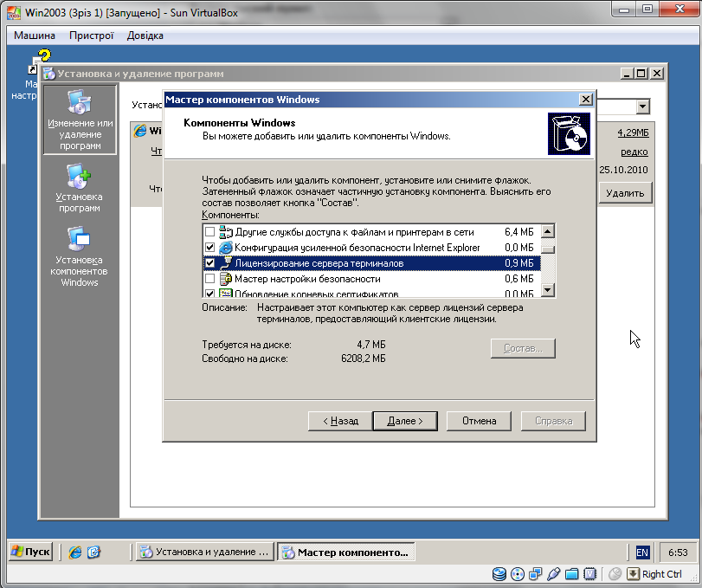Click the 'Лицензирование сервера терминалов' component icon
This screenshot has width=702, height=588.
pyautogui.click(x=226, y=263)
